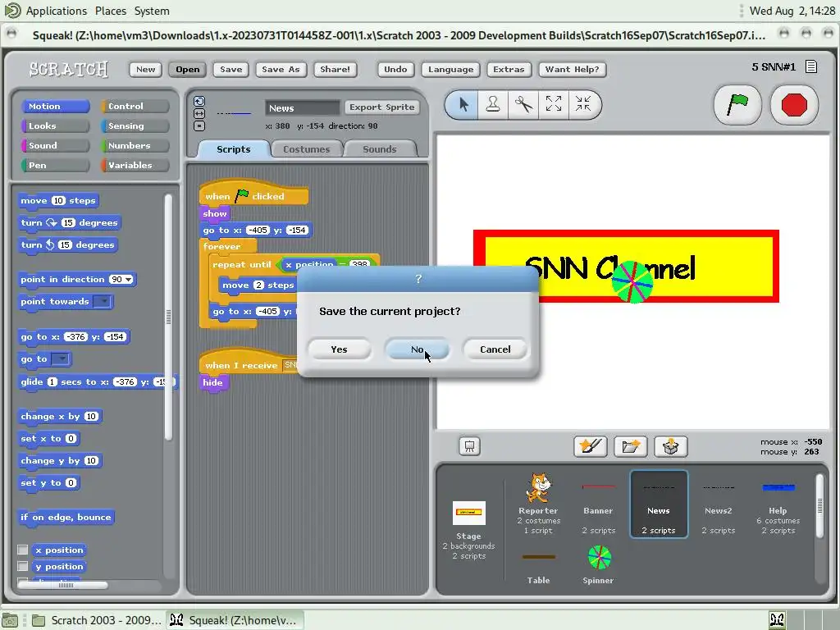The height and width of the screenshot is (630, 840).
Task: Select the shrink sprite tool
Action: coord(583,104)
